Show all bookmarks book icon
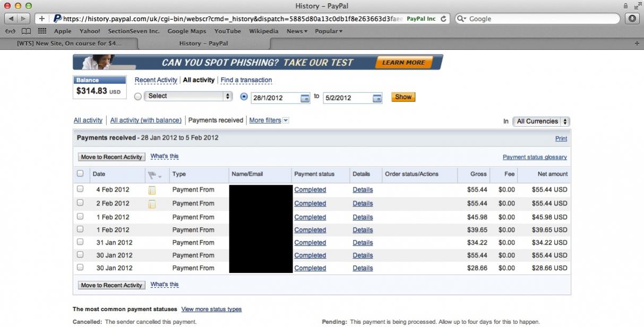Image resolution: width=644 pixels, height=327 pixels. click(x=26, y=31)
